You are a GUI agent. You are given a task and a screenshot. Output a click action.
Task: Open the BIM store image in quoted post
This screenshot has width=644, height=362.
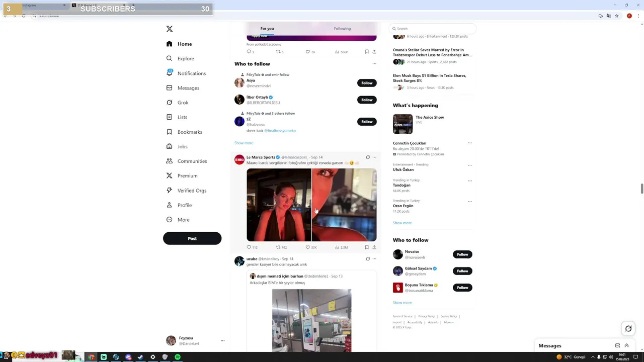[x=311, y=320]
